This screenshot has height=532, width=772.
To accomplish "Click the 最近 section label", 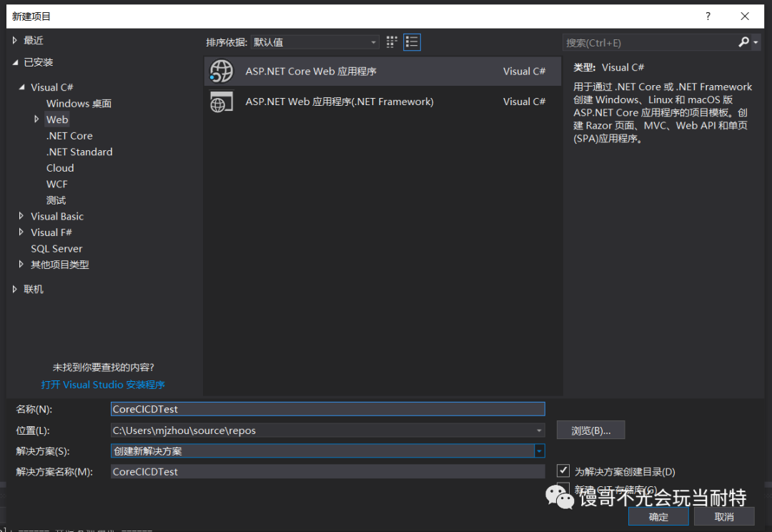I will click(34, 40).
